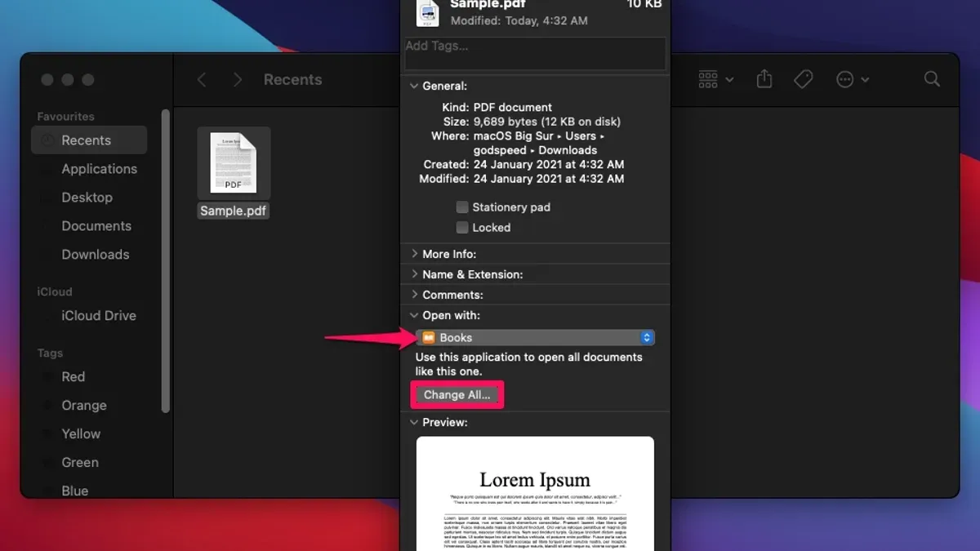
Task: Click the Finder forward arrow
Action: (238, 79)
